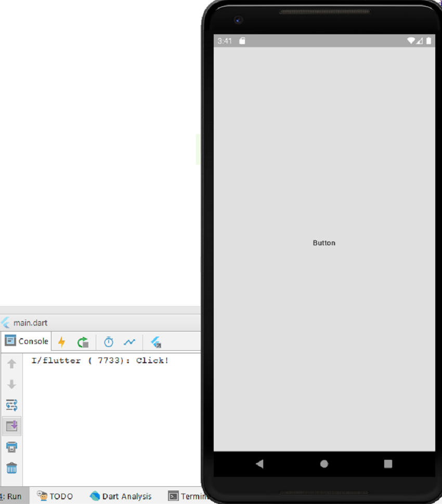Toggle scroll-to-end in the console

pos(12,426)
